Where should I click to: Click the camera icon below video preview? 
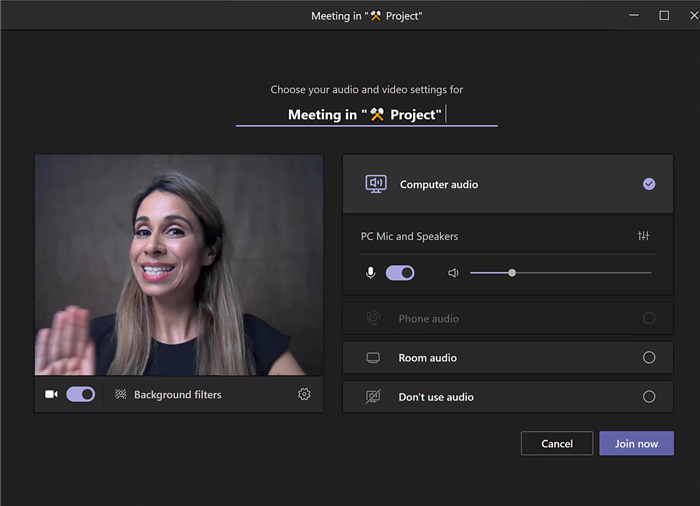pos(51,394)
